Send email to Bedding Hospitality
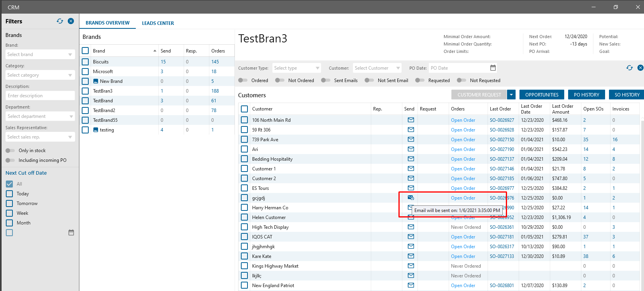The height and width of the screenshot is (291, 644). [x=411, y=159]
